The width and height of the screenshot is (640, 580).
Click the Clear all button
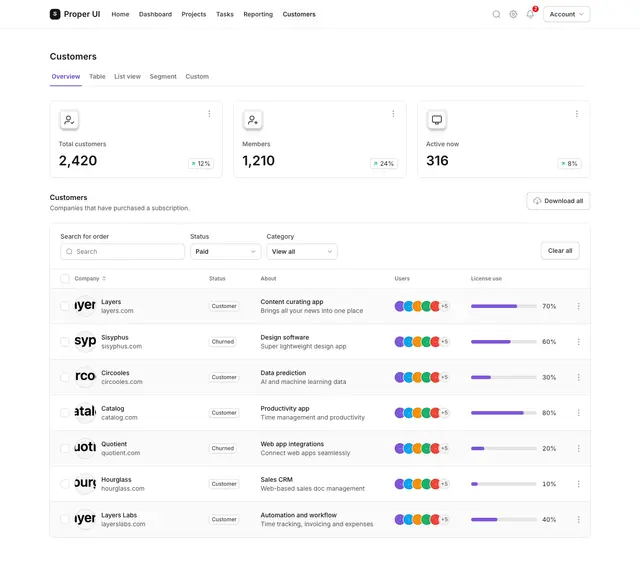click(560, 251)
